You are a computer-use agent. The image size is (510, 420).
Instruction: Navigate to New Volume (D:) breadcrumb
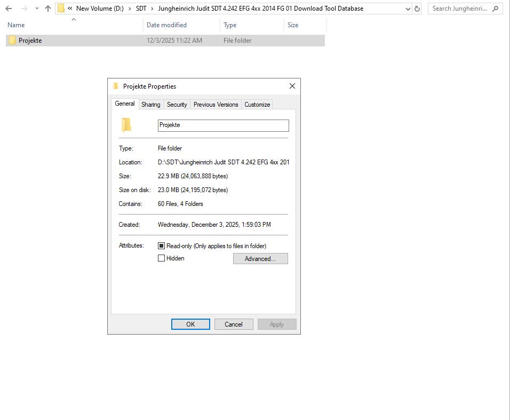click(x=100, y=9)
